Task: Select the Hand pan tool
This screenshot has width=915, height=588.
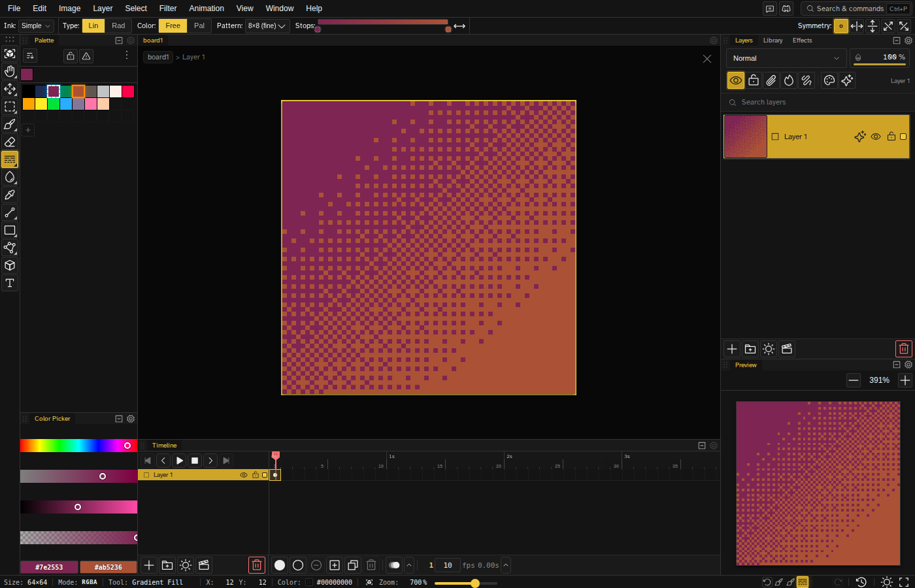Action: coord(10,71)
